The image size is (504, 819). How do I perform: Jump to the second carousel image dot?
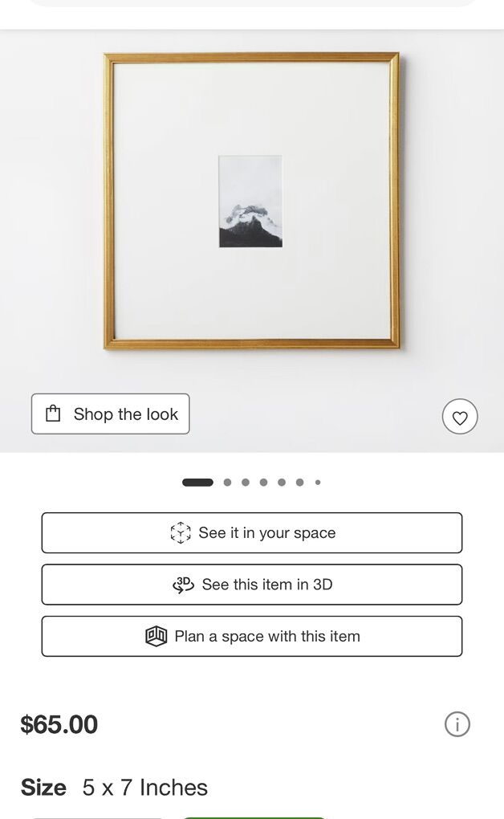pos(227,482)
